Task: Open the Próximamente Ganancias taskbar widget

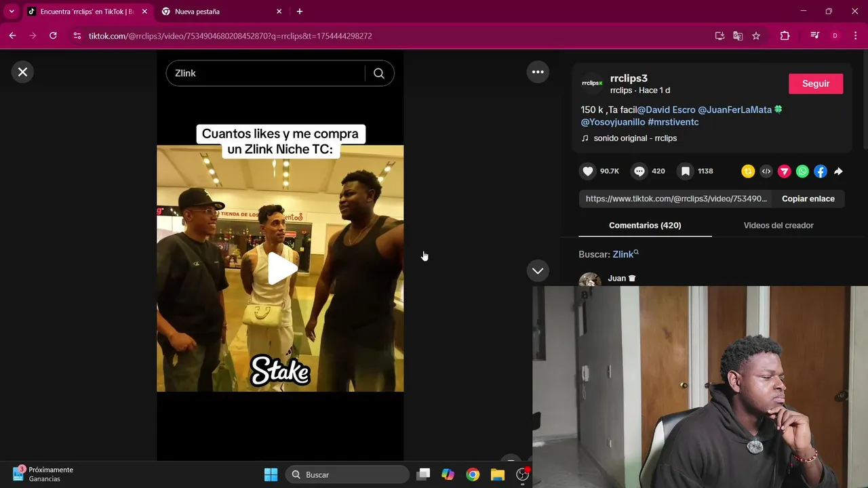Action: point(43,474)
